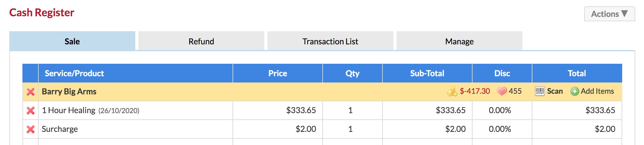Click the Barry Big Arms customer name
Screen dimensions: 644x145
(69, 92)
